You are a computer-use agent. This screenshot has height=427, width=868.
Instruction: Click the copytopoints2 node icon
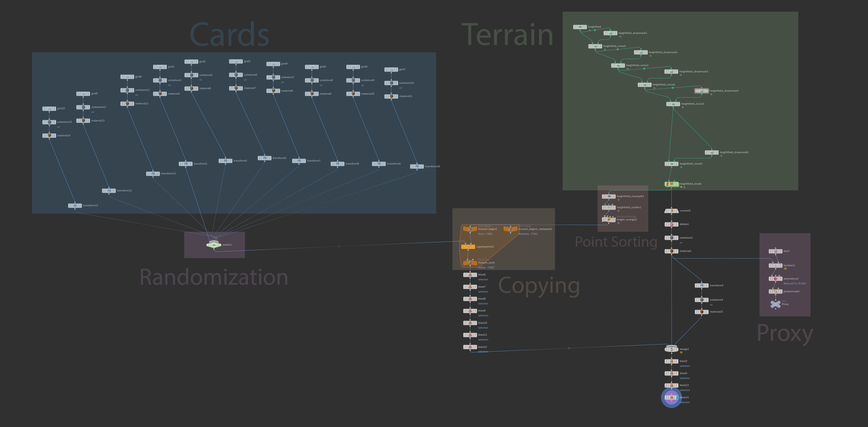[468, 247]
